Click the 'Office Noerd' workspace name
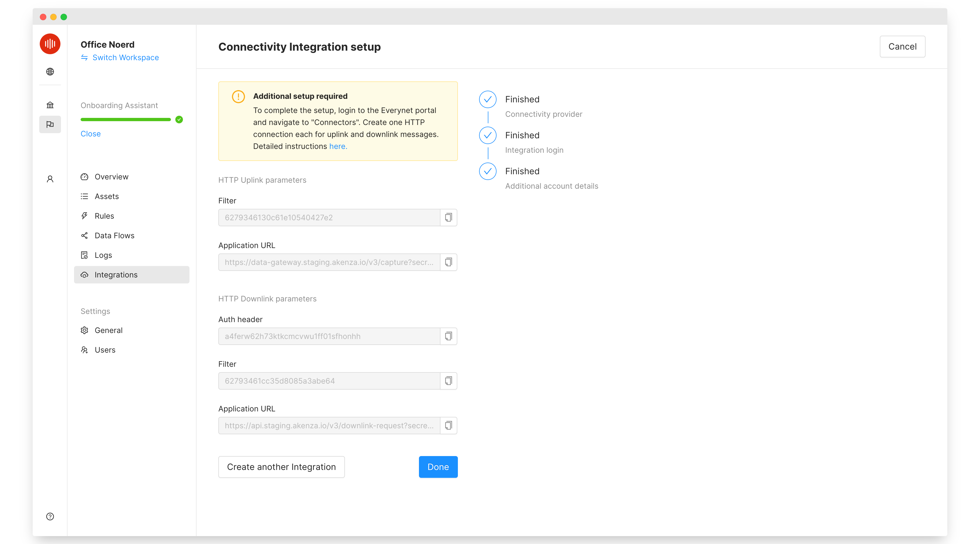 pyautogui.click(x=108, y=44)
